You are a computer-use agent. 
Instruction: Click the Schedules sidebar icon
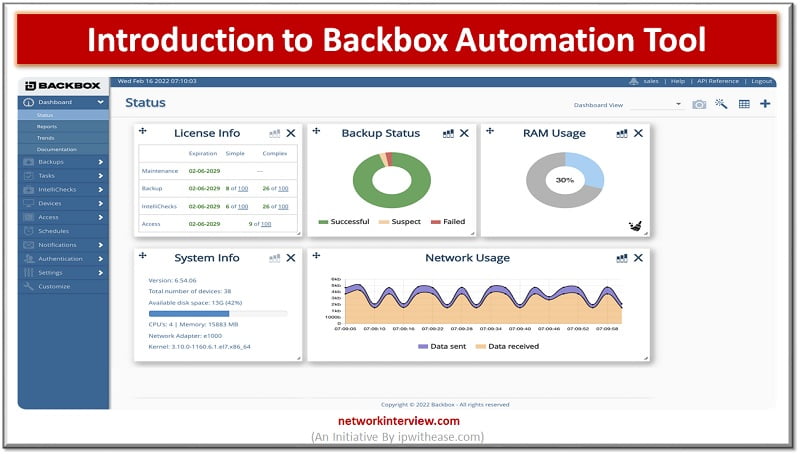click(29, 231)
